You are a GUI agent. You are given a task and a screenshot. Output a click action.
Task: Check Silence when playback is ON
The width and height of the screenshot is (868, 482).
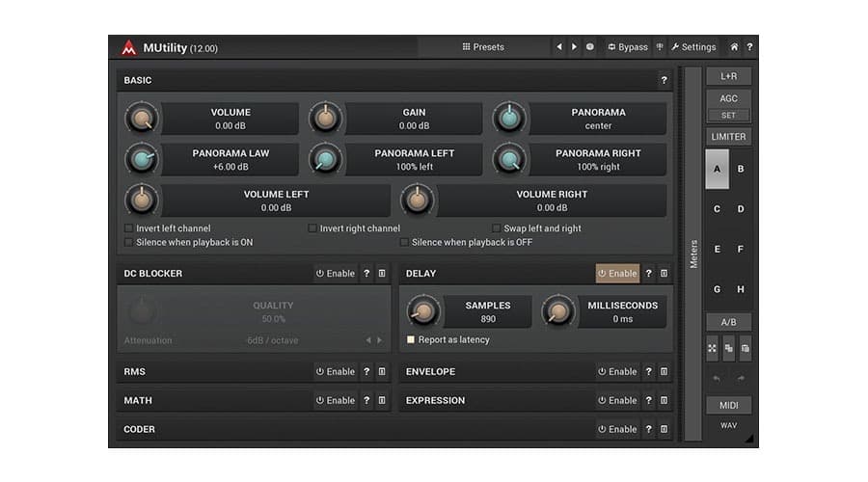click(129, 242)
